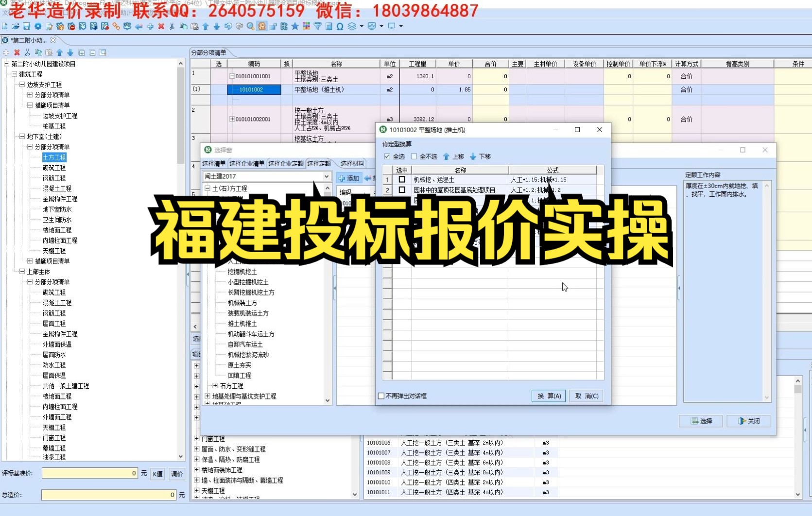The height and width of the screenshot is (516, 812).
Task: Select 土方工程 in the project tree
Action: pyautogui.click(x=54, y=157)
